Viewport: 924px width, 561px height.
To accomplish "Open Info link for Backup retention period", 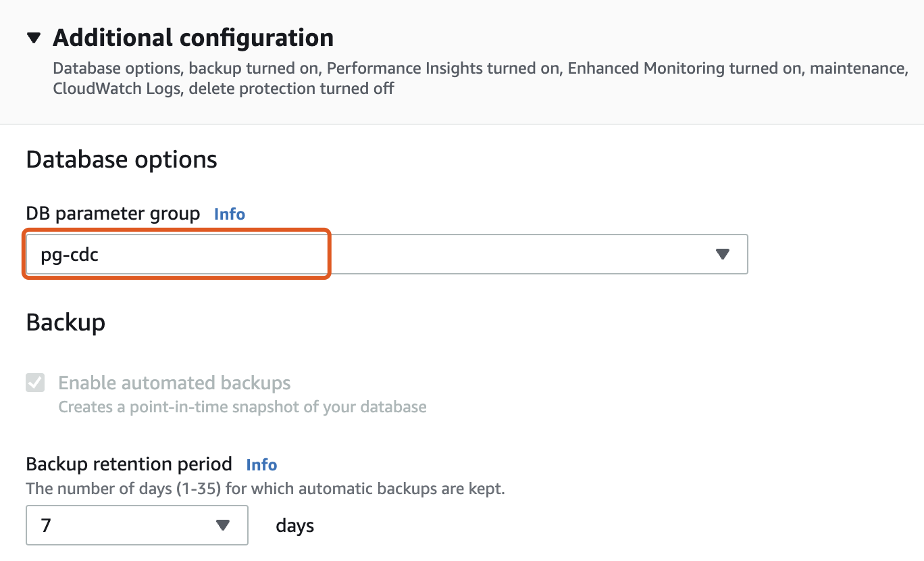I will 261,465.
